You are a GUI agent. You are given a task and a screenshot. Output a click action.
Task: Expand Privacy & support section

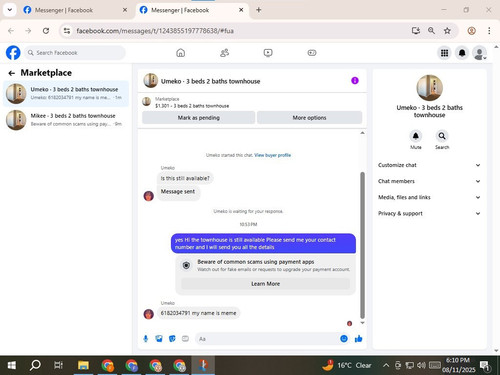[429, 213]
